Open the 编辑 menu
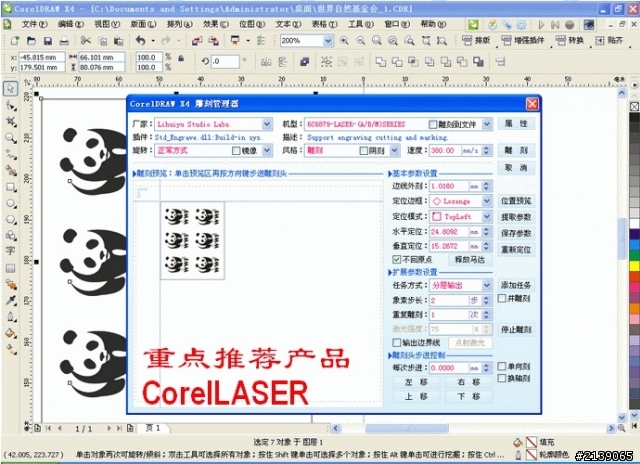 tap(71, 24)
